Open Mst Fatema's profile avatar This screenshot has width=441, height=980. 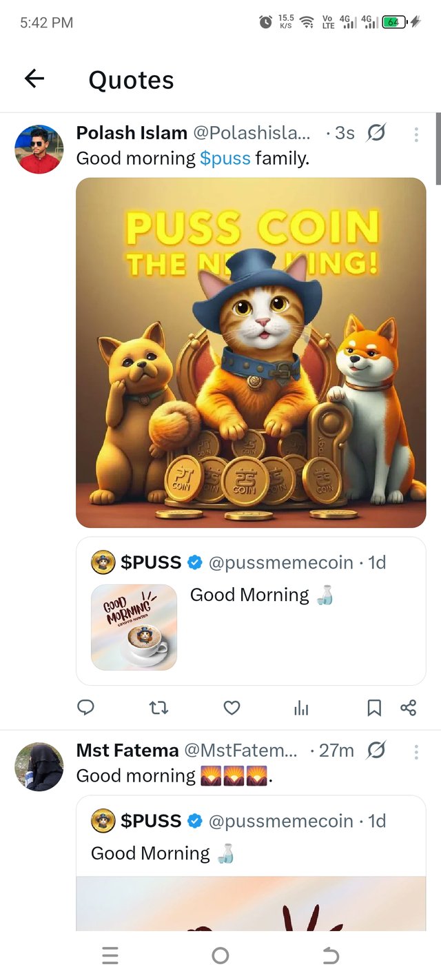[x=39, y=766]
